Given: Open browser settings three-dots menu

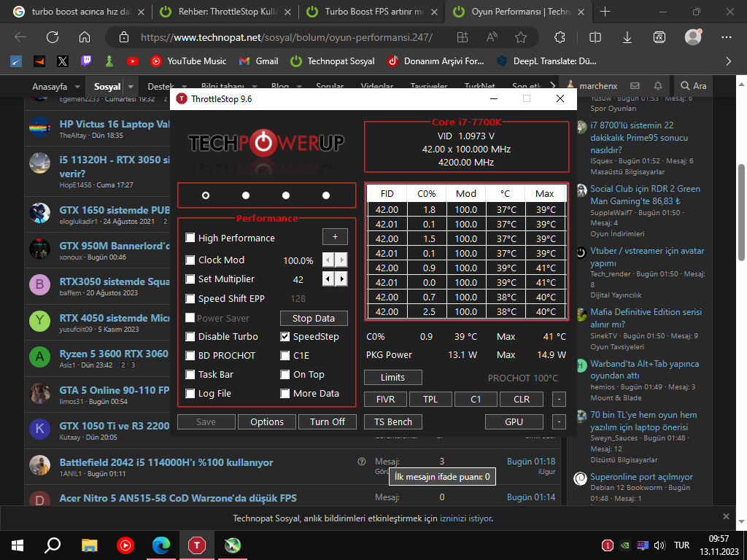Looking at the screenshot, I should [x=727, y=37].
